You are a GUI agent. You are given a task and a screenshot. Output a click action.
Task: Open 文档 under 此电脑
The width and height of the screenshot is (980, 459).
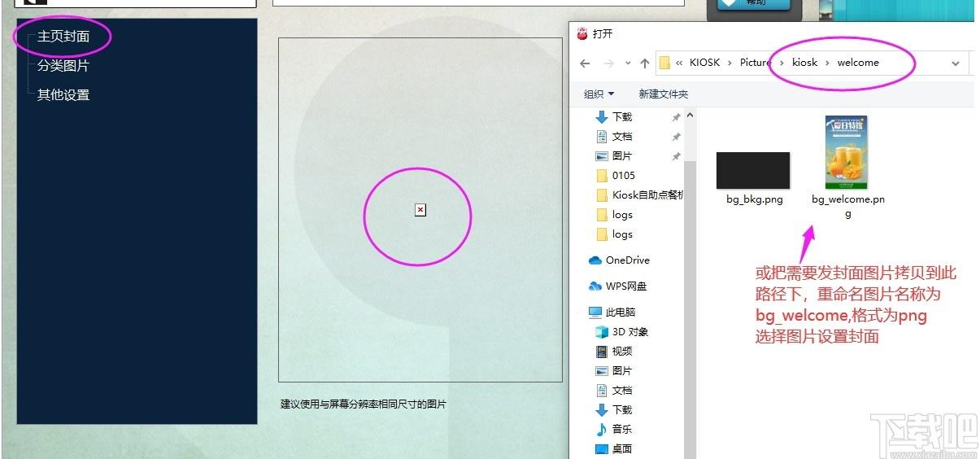coord(622,391)
